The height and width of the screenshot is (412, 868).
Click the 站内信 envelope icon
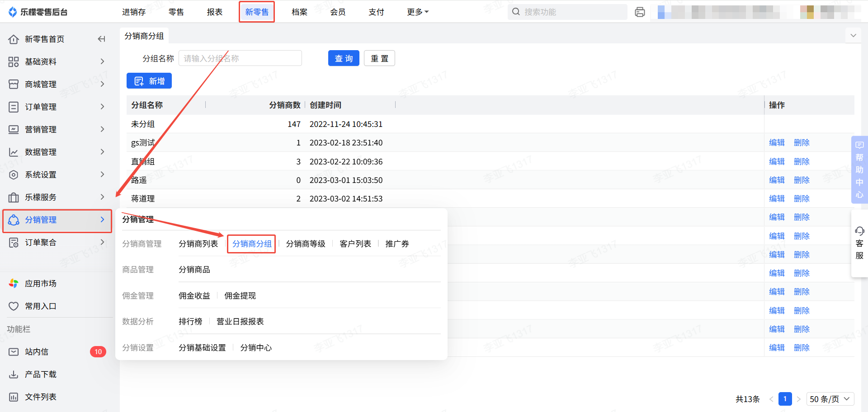14,352
